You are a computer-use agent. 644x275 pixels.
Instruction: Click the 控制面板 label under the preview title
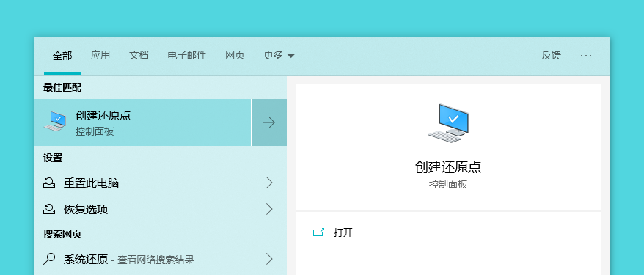pos(448,185)
